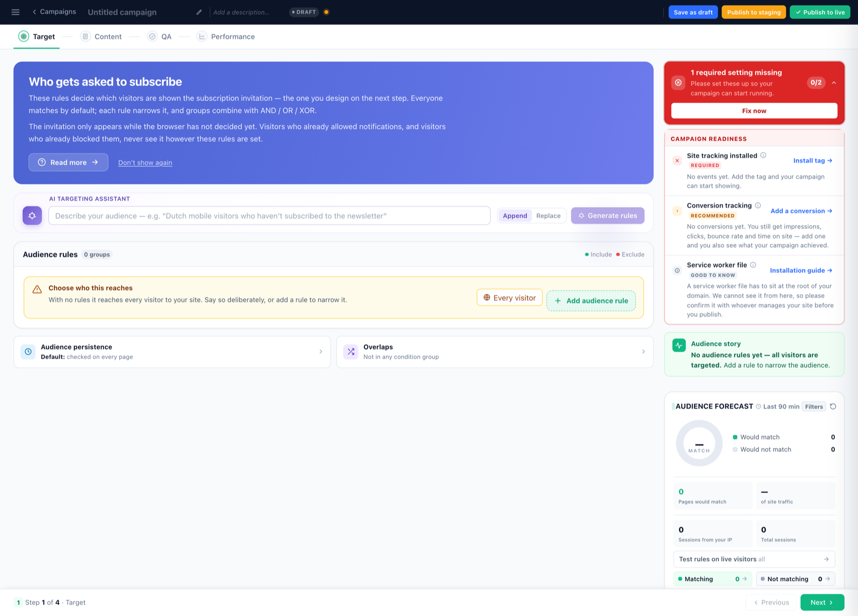The width and height of the screenshot is (858, 616).
Task: Click the 0 groups badge
Action: pos(97,254)
